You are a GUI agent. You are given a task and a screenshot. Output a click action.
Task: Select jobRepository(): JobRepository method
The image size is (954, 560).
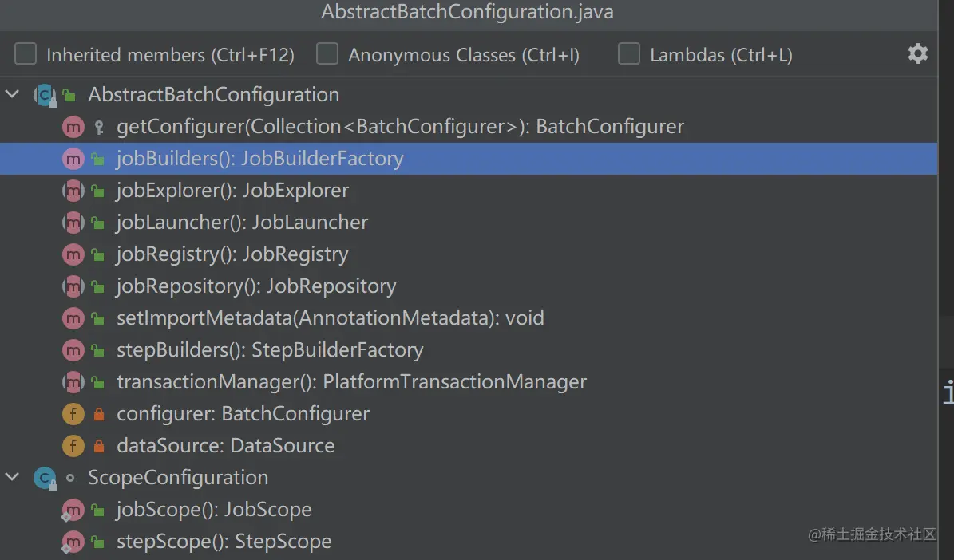point(256,286)
